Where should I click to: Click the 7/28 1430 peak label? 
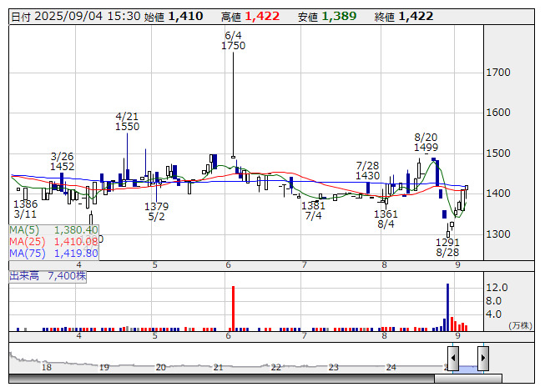(x=367, y=171)
